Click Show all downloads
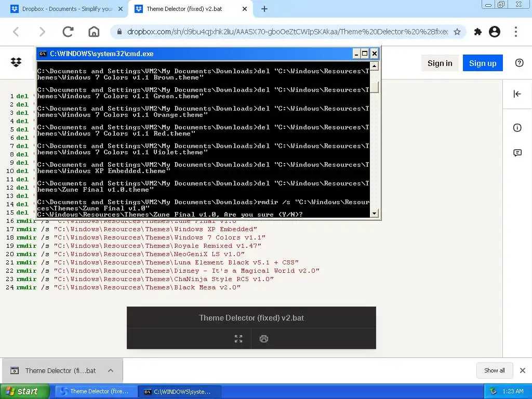This screenshot has width=532, height=399. tap(495, 370)
